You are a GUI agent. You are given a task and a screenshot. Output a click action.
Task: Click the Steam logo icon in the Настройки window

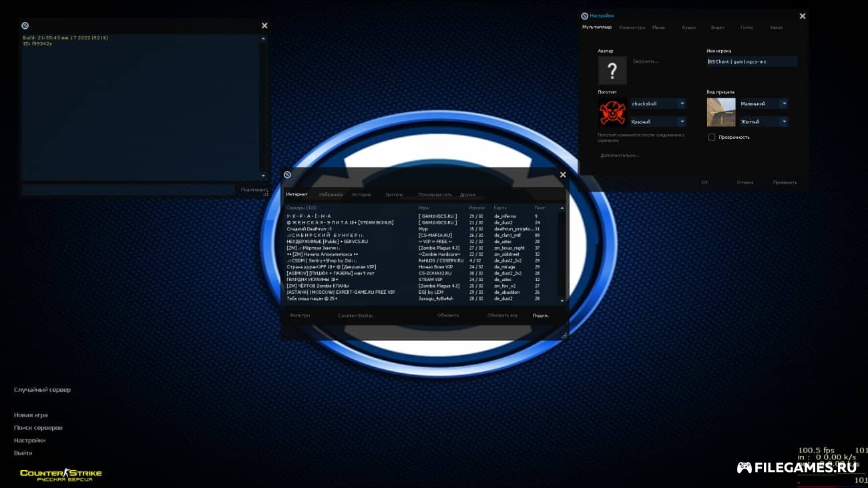click(585, 15)
